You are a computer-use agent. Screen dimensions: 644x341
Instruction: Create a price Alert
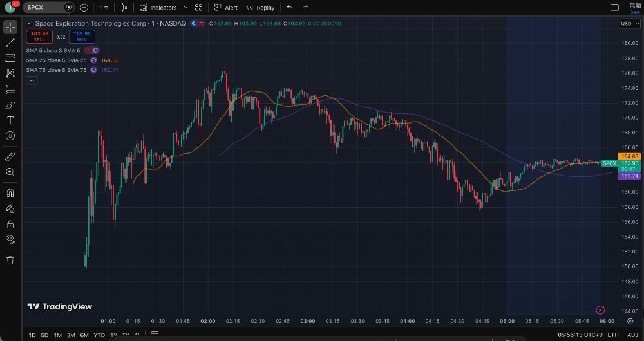click(x=225, y=7)
